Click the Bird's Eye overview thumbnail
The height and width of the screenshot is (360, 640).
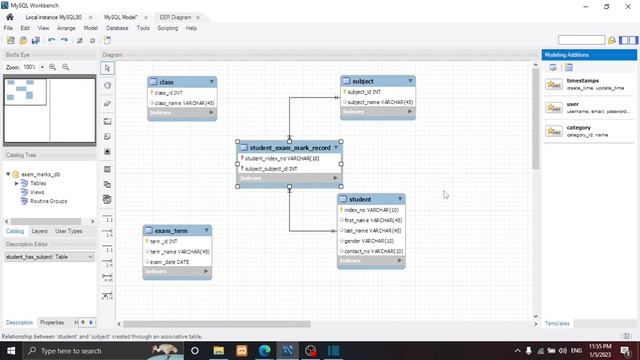coord(49,110)
